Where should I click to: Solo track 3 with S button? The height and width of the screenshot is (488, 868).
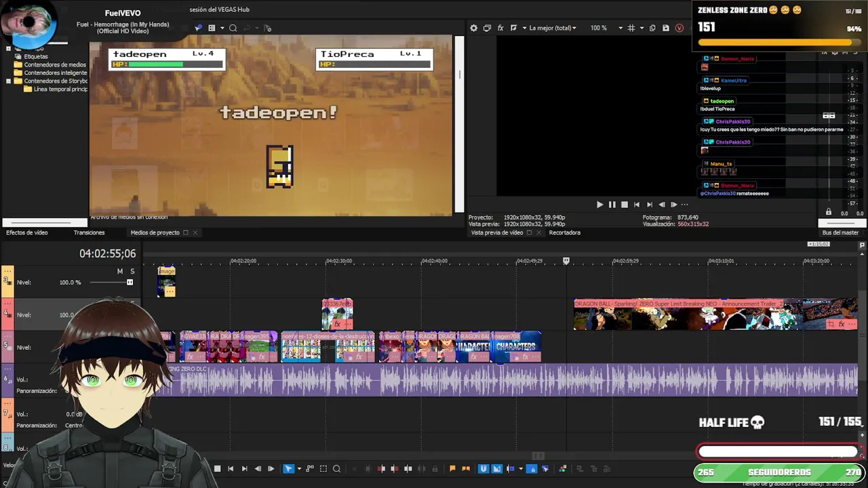[132, 271]
